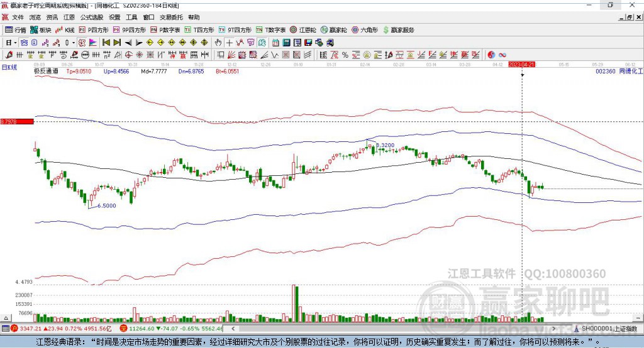The width and height of the screenshot is (644, 348).
Task: Click the last yellow diamond arrow icon
Action: pos(204,43)
